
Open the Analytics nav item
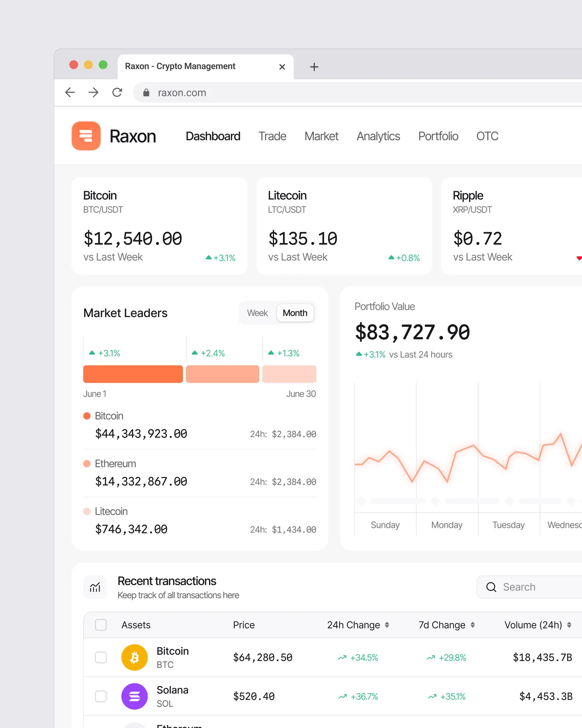coord(378,136)
